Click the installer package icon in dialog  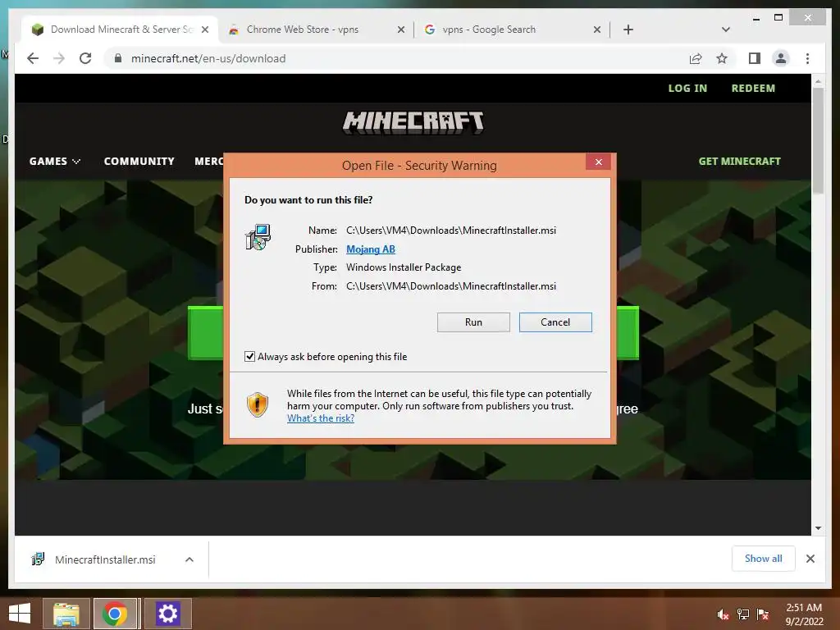click(x=258, y=237)
